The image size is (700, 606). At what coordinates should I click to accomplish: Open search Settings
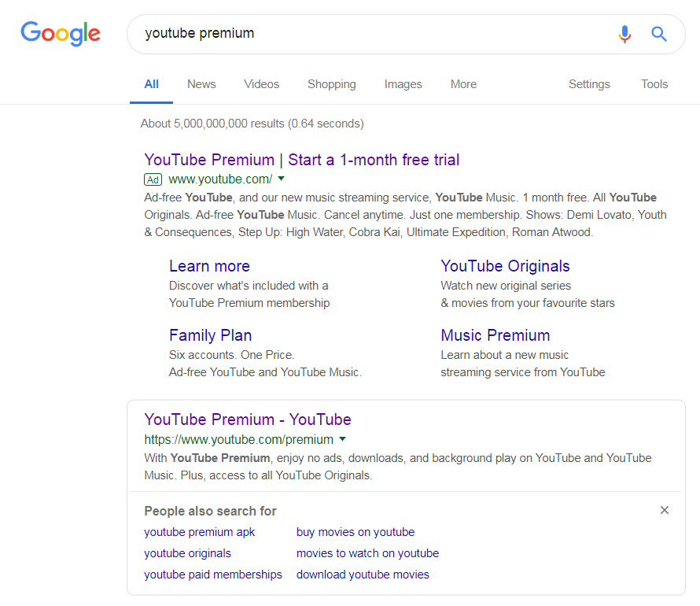click(589, 84)
